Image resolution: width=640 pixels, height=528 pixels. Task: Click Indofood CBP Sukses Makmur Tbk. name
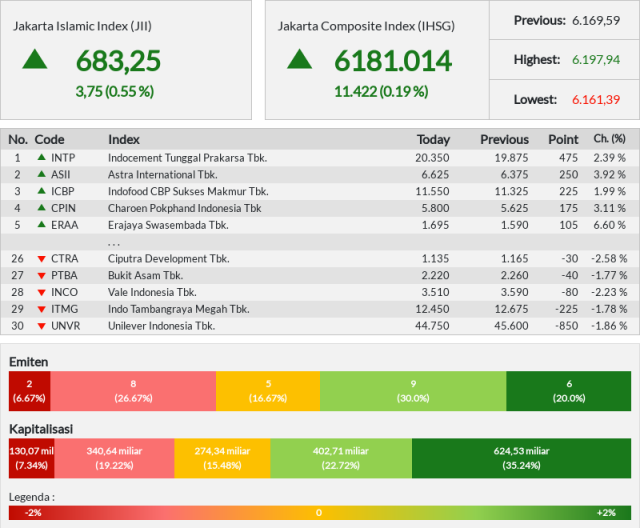188,191
